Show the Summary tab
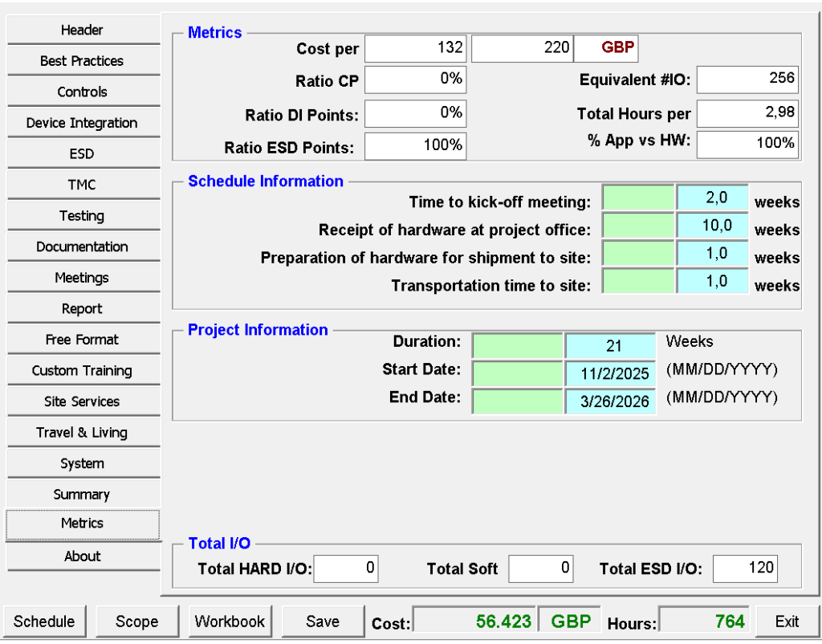The width and height of the screenshot is (822, 644). pyautogui.click(x=83, y=495)
